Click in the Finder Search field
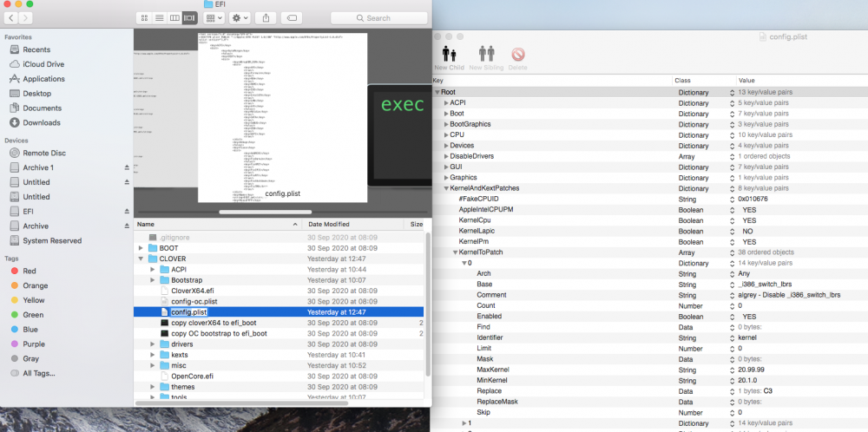Image resolution: width=868 pixels, height=432 pixels. pos(378,18)
